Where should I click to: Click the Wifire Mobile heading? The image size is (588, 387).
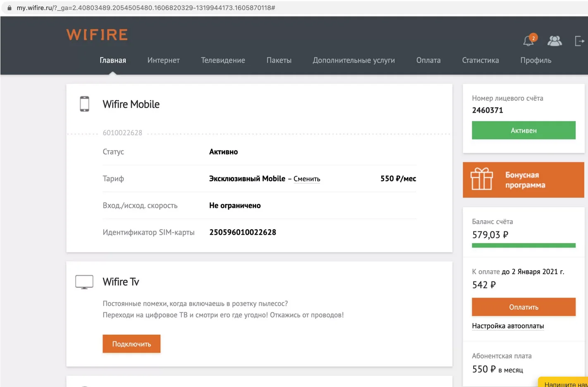131,104
